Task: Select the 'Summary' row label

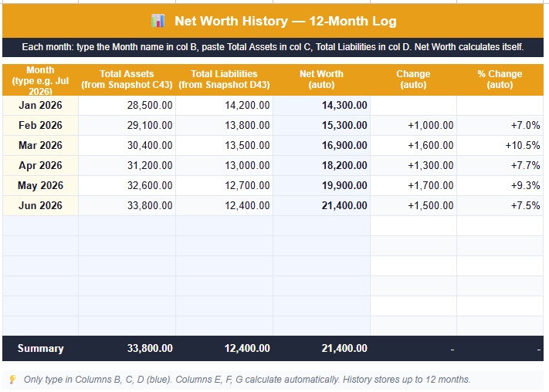Action: [40, 348]
